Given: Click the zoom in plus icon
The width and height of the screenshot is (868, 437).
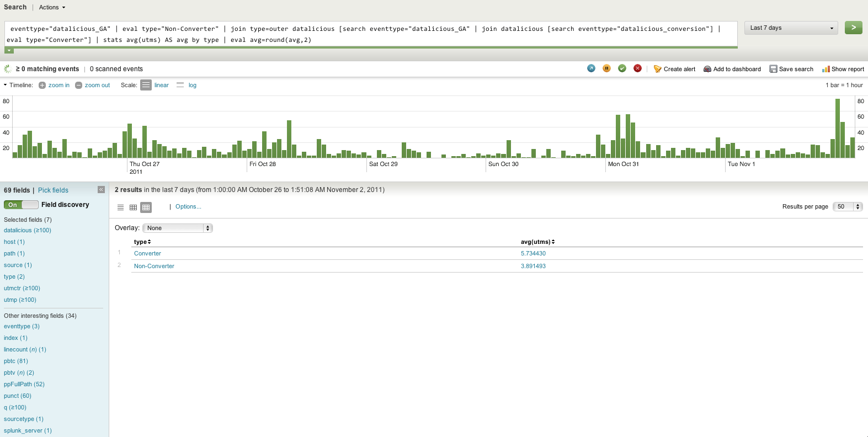Looking at the screenshot, I should coord(42,85).
